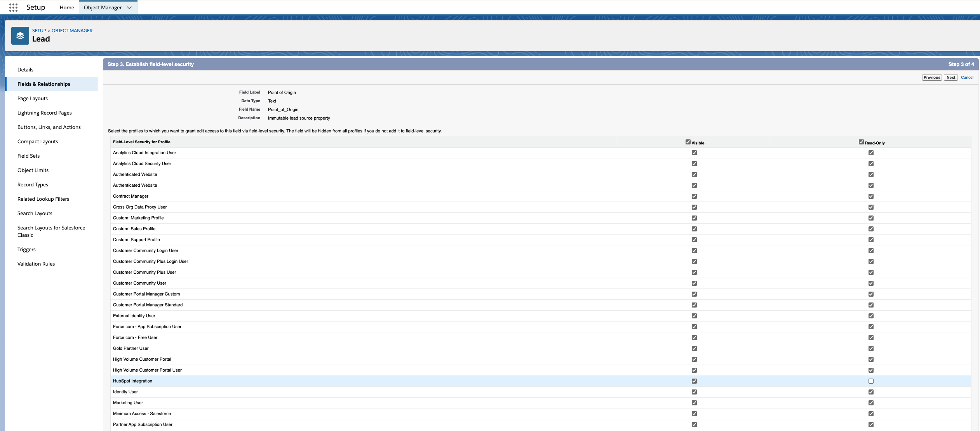Navigate to Buttons, Links, and Actions
The image size is (980, 431).
[49, 127]
